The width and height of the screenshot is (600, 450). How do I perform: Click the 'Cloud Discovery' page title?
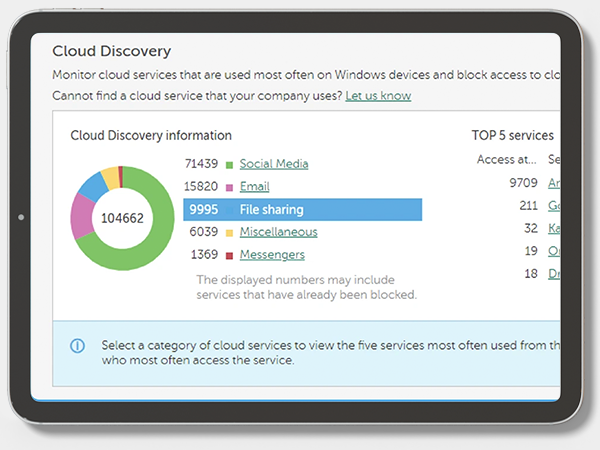[112, 51]
